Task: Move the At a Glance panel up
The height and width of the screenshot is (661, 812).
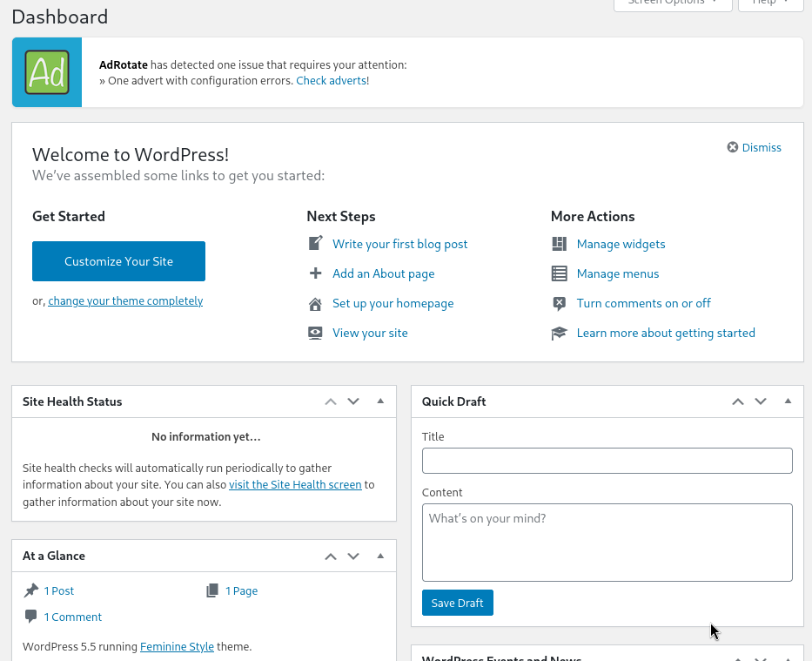Action: click(331, 556)
